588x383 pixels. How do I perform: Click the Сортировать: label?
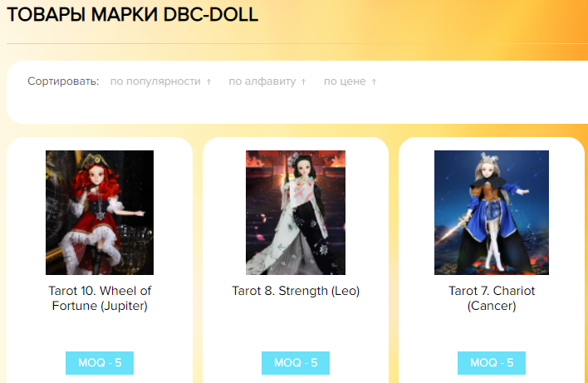(63, 81)
